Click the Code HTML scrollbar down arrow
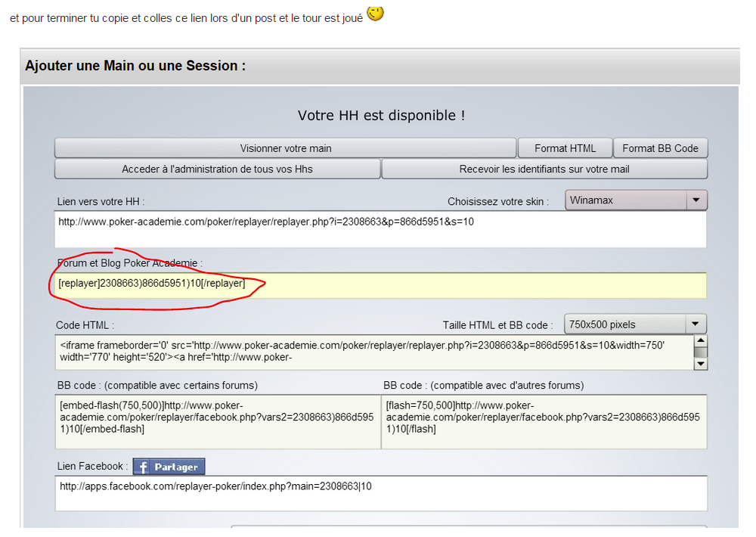The height and width of the screenshot is (537, 756). click(x=701, y=365)
